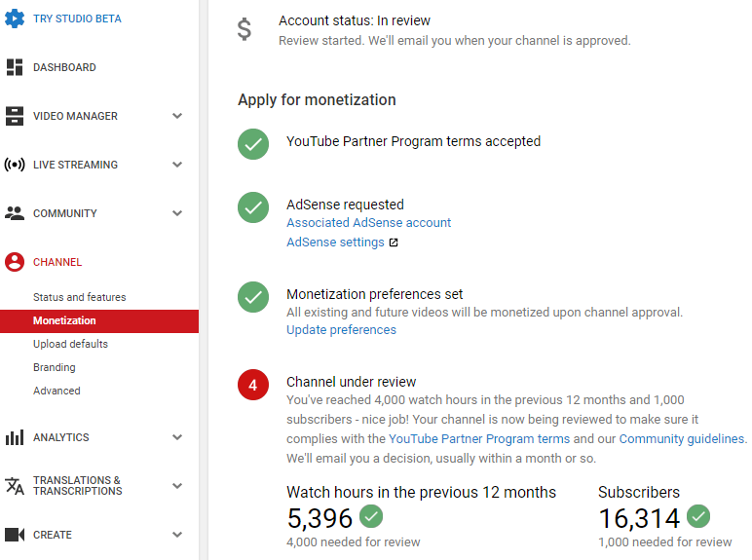Open YouTube Partner Program terms link

pos(479,439)
